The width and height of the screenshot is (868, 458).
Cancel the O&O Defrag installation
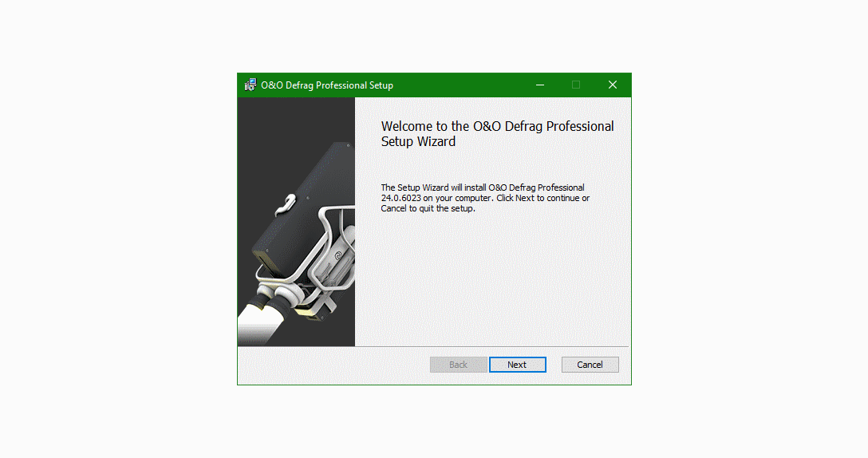click(x=590, y=365)
